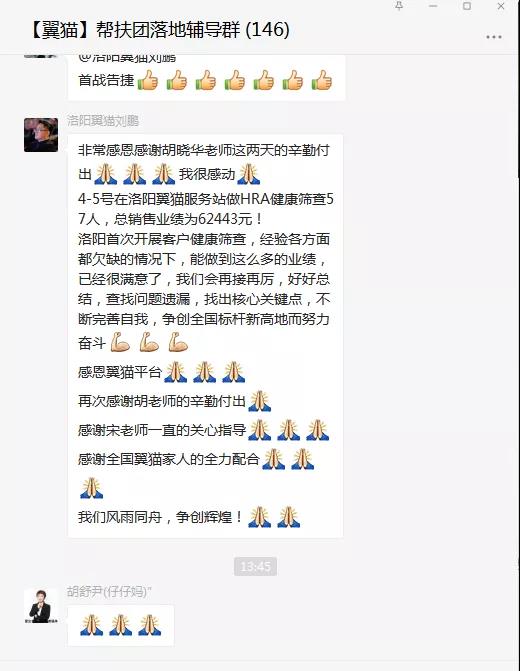
Task: Click 胡舒尹(仔仔妈)'s profile avatar
Action: pos(41,606)
